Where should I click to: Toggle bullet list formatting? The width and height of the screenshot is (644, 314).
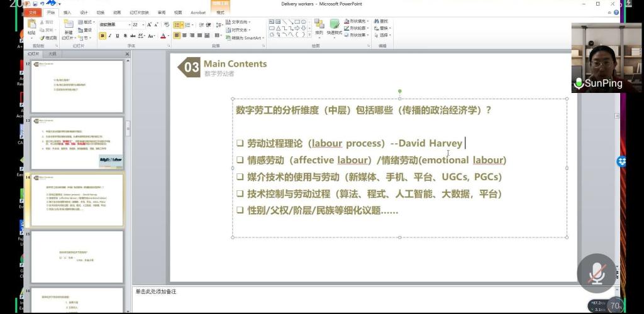[x=177, y=24]
